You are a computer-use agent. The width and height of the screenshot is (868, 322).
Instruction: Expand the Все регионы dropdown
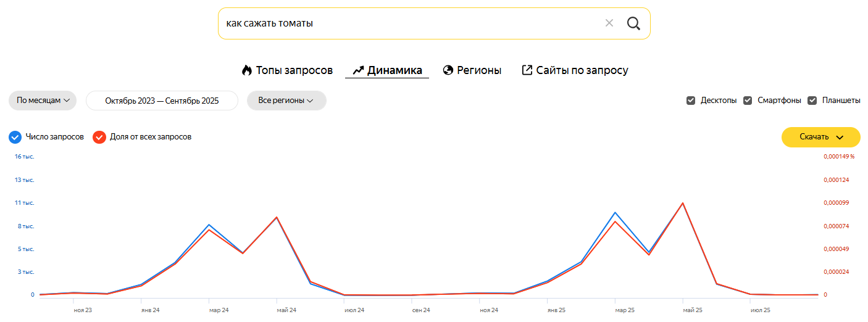coord(286,101)
